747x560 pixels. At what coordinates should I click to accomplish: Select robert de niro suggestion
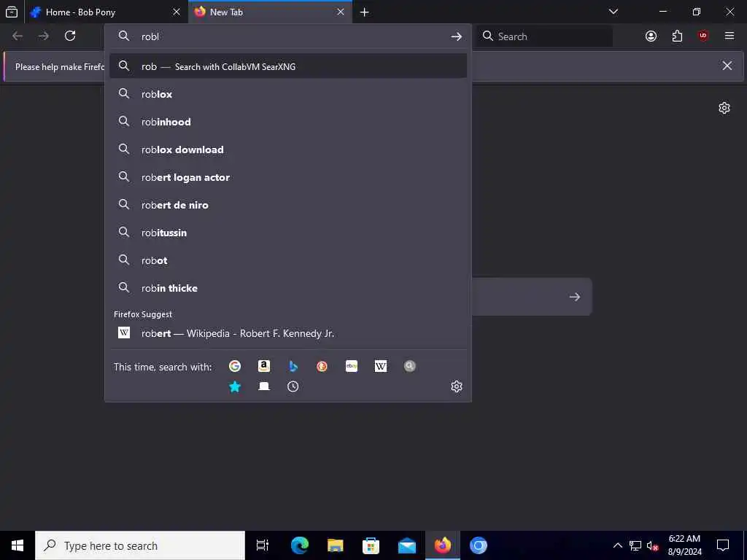(287, 205)
